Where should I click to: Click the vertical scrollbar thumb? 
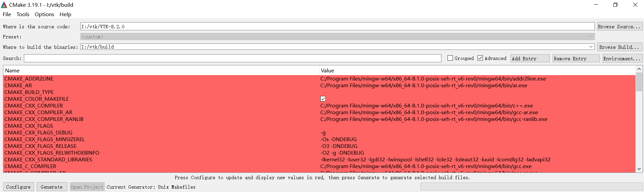click(x=639, y=82)
